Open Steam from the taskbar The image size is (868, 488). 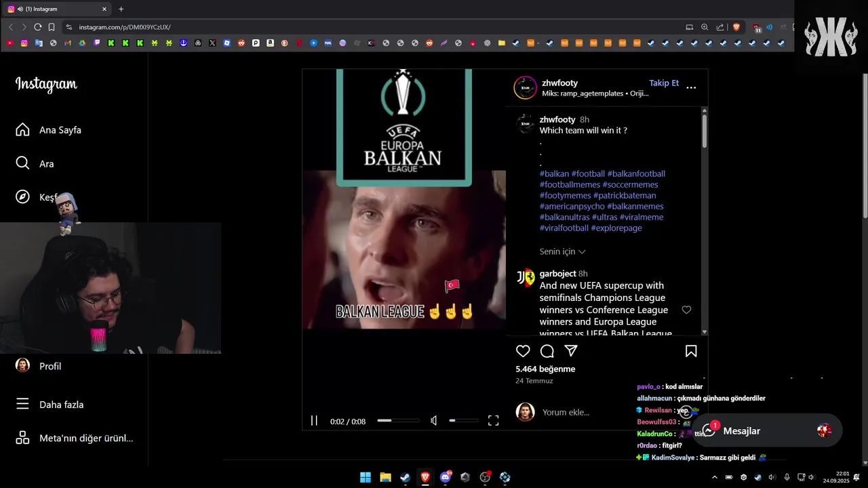pyautogui.click(x=405, y=477)
